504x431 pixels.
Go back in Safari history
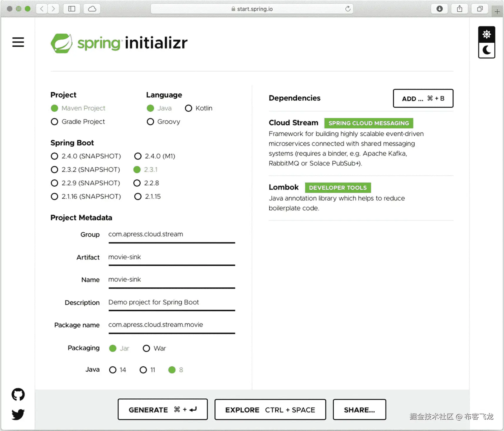tap(42, 9)
